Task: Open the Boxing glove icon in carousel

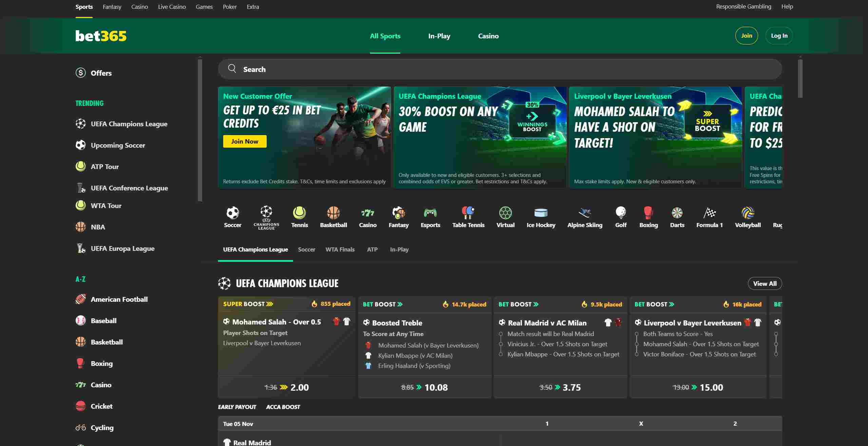Action: click(649, 217)
